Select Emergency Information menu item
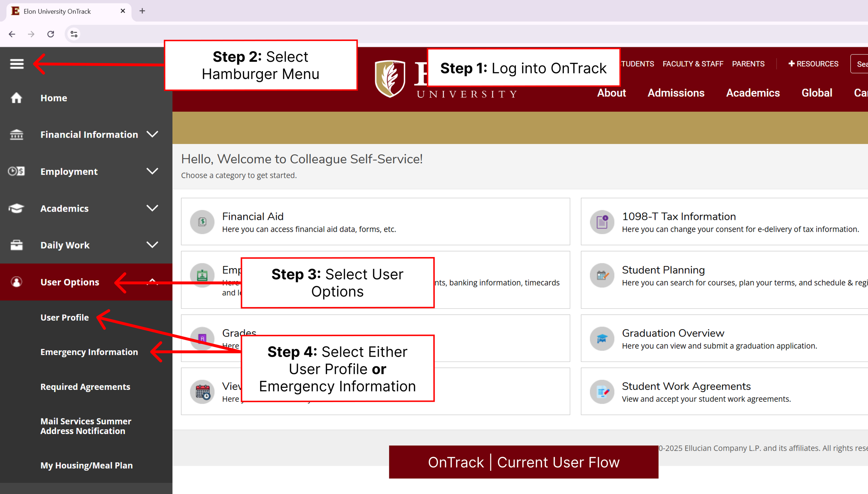868x494 pixels. 89,352
